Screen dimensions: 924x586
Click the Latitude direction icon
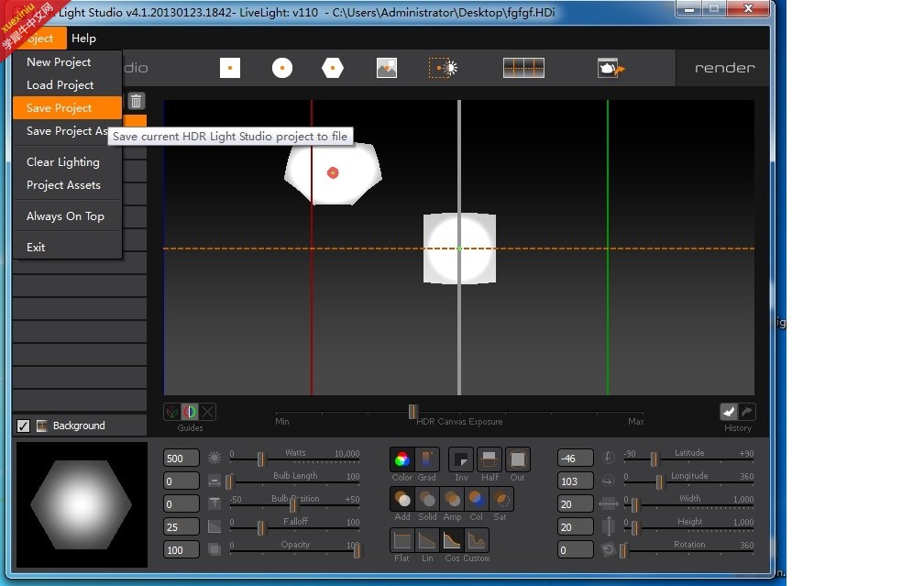[x=608, y=458]
